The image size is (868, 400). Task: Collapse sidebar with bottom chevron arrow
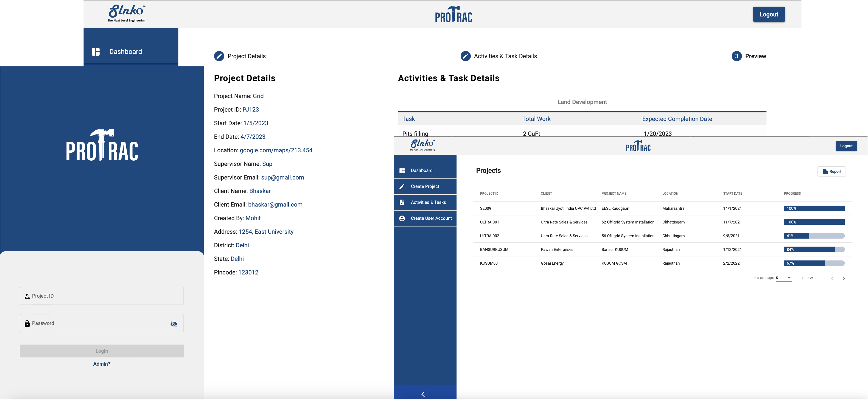[423, 394]
